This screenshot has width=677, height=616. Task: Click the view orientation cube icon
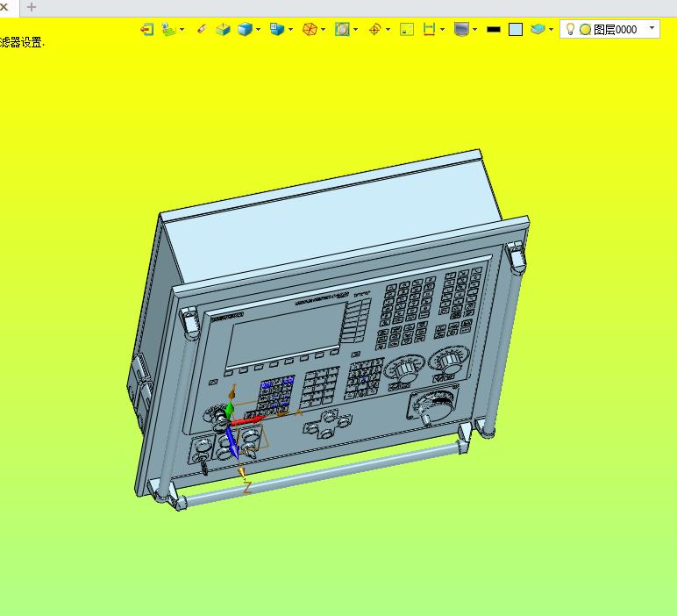tap(277, 29)
